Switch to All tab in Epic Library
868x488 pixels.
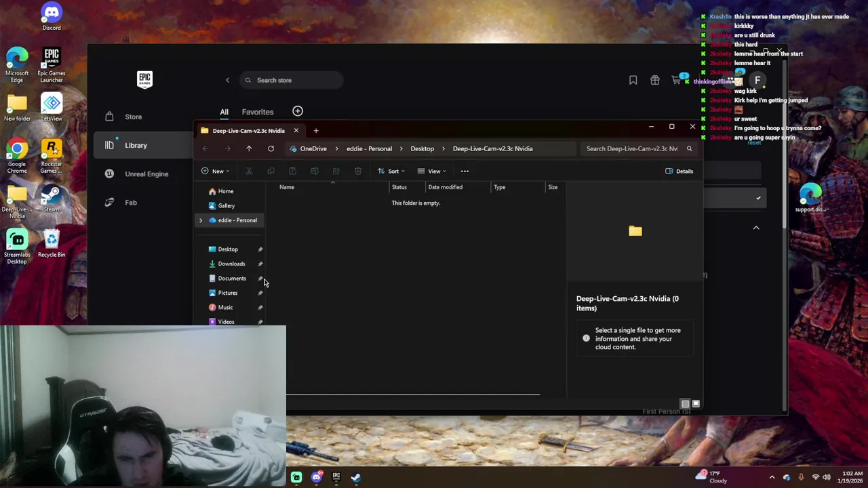224,112
